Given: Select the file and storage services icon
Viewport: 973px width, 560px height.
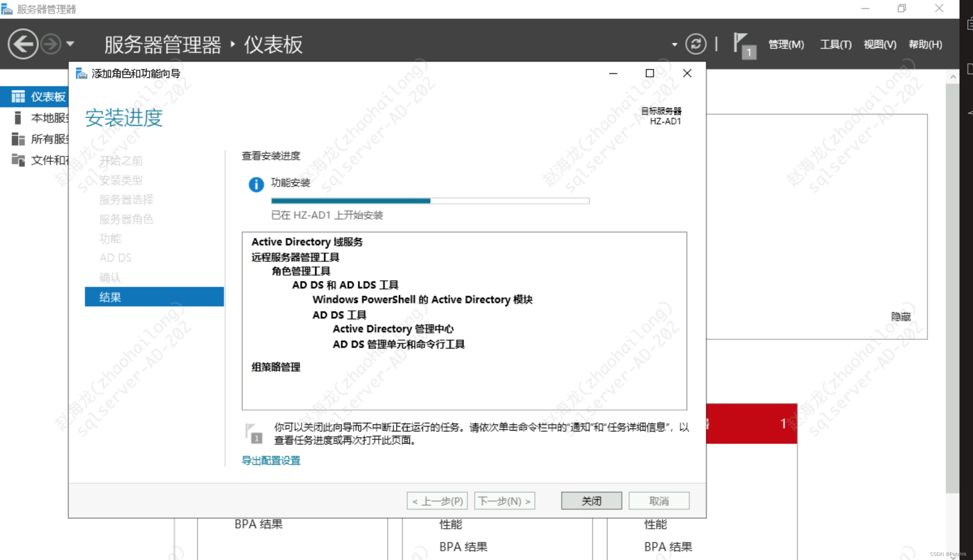Looking at the screenshot, I should click(x=18, y=160).
